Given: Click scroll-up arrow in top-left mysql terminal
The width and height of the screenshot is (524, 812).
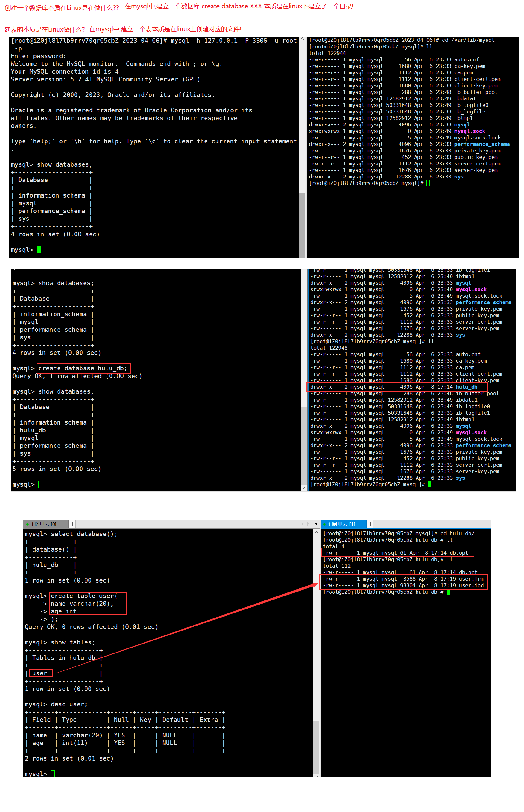Looking at the screenshot, I should 302,39.
